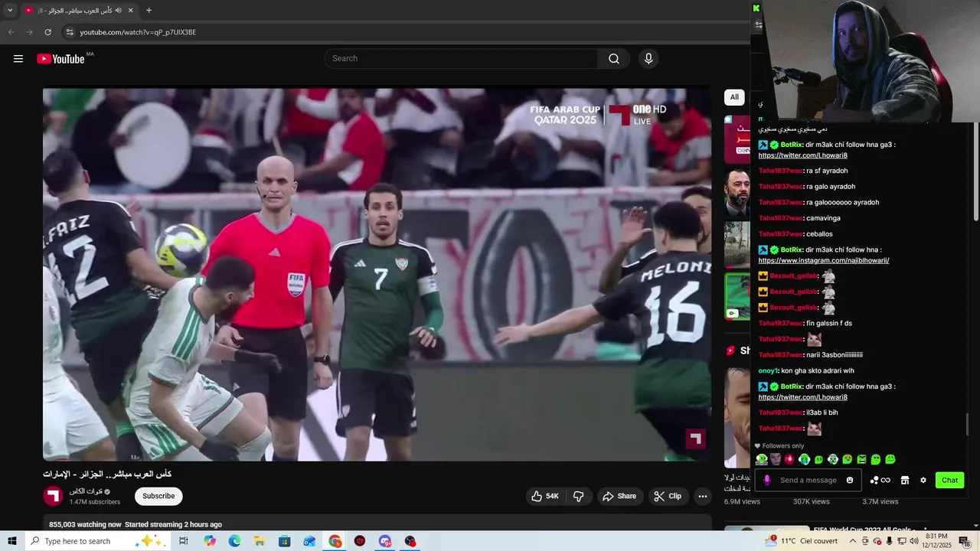Screen dimensions: 980x551
Task: Open the notification center with 18 badge
Action: point(965,541)
